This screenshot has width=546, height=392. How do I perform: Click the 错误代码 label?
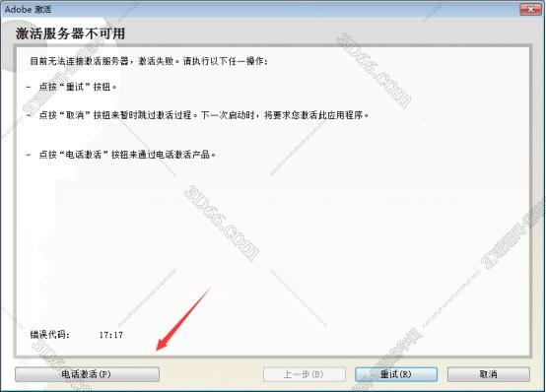[x=50, y=335]
